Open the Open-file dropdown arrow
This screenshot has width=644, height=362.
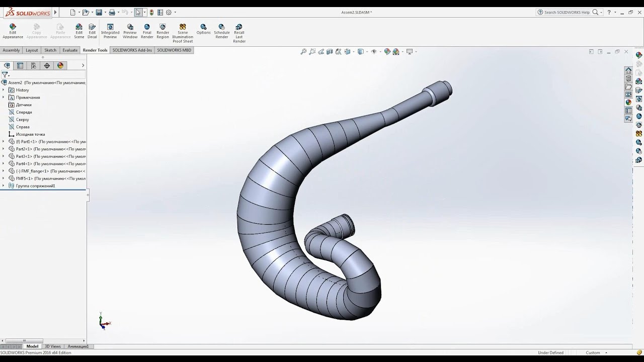coord(92,12)
